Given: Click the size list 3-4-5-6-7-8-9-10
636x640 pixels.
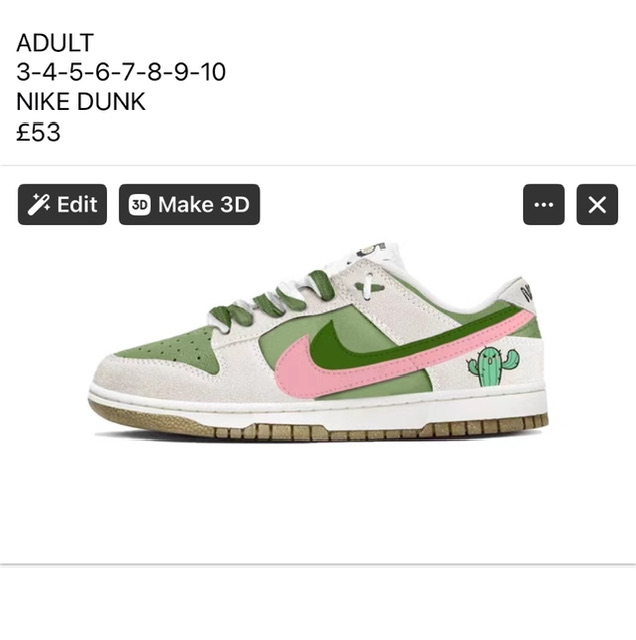Looking at the screenshot, I should click(x=121, y=72).
